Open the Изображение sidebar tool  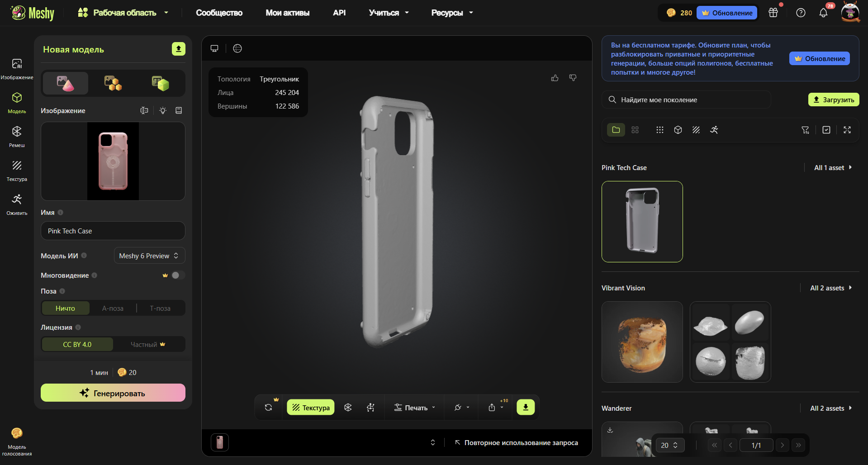pos(17,69)
